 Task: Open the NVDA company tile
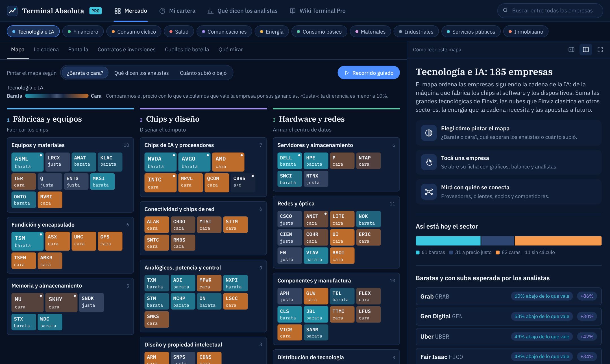(x=160, y=162)
